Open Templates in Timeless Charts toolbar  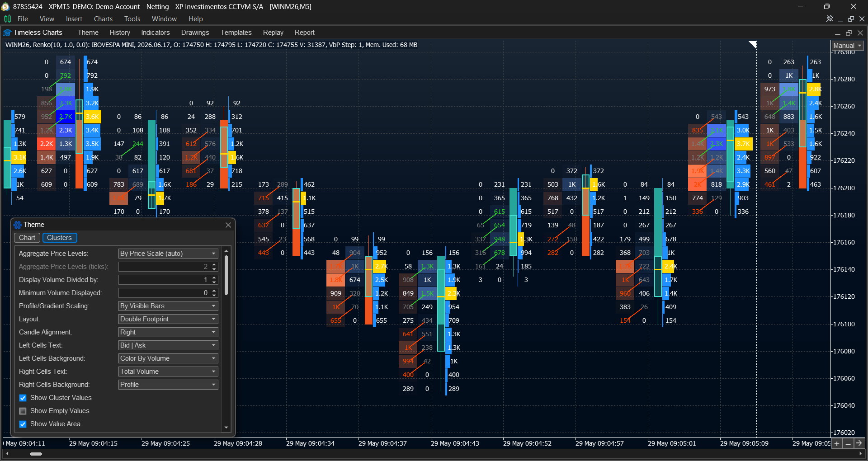pos(236,33)
